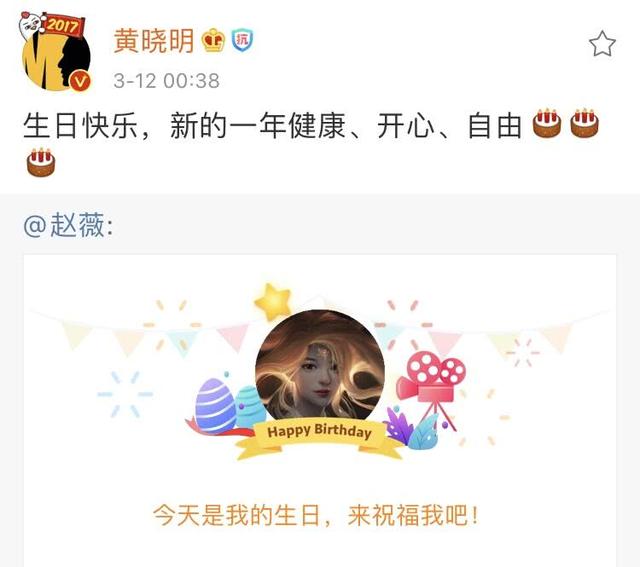Click the gold crown membership icon
The image size is (640, 567).
tap(213, 40)
